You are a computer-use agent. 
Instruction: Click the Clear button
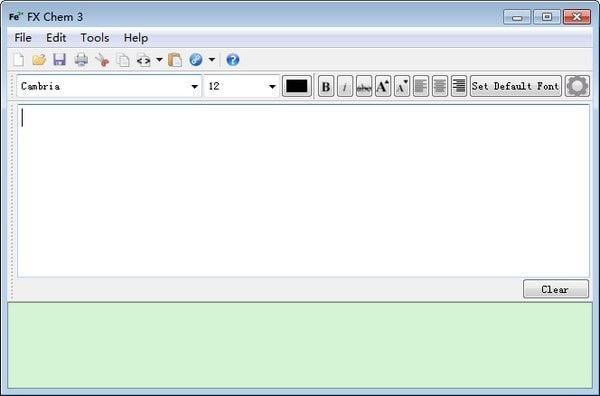pos(556,289)
